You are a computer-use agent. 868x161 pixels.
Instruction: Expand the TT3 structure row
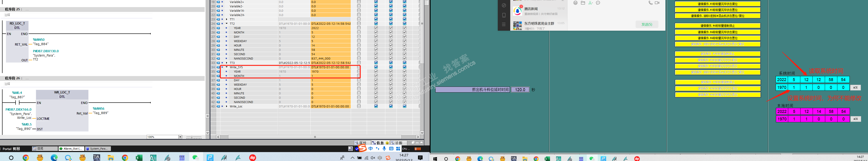[x=227, y=63]
